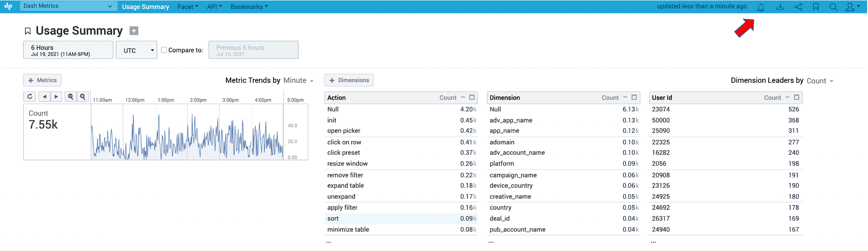868x251 pixels.
Task: Select user id 50000 row
Action: pyautogui.click(x=726, y=121)
